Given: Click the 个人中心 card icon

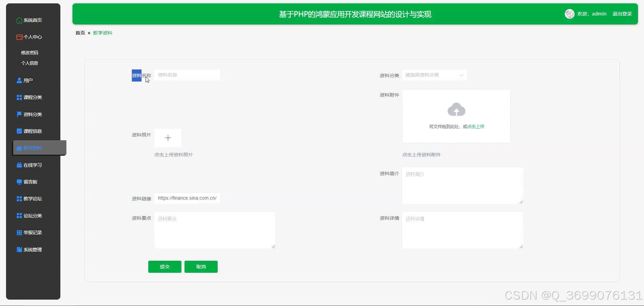Looking at the screenshot, I should [x=19, y=37].
